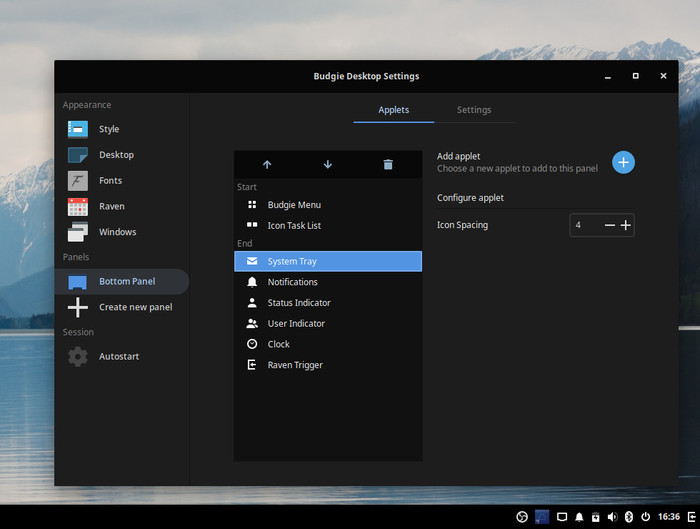Decrease Icon Spacing with minus button
The width and height of the screenshot is (700, 529).
tap(609, 226)
